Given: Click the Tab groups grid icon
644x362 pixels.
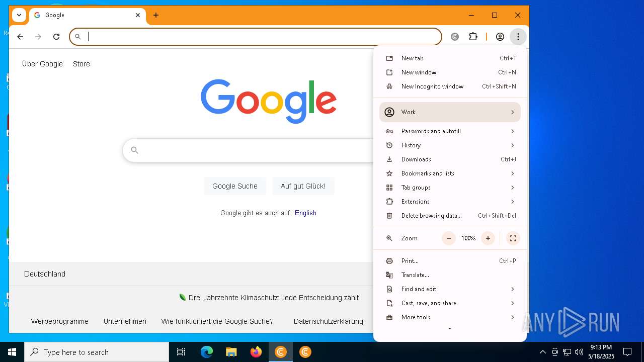Looking at the screenshot, I should 389,188.
